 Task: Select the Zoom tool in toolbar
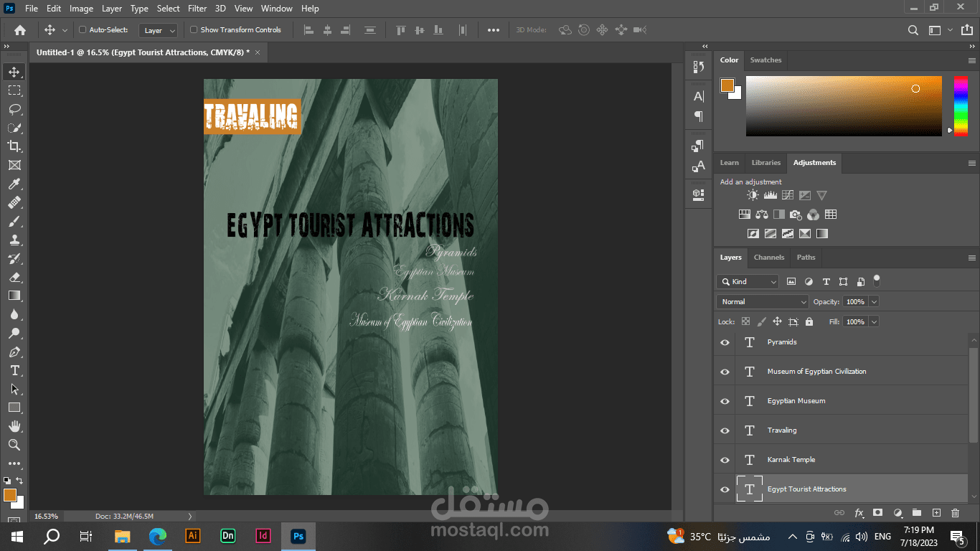pyautogui.click(x=14, y=445)
